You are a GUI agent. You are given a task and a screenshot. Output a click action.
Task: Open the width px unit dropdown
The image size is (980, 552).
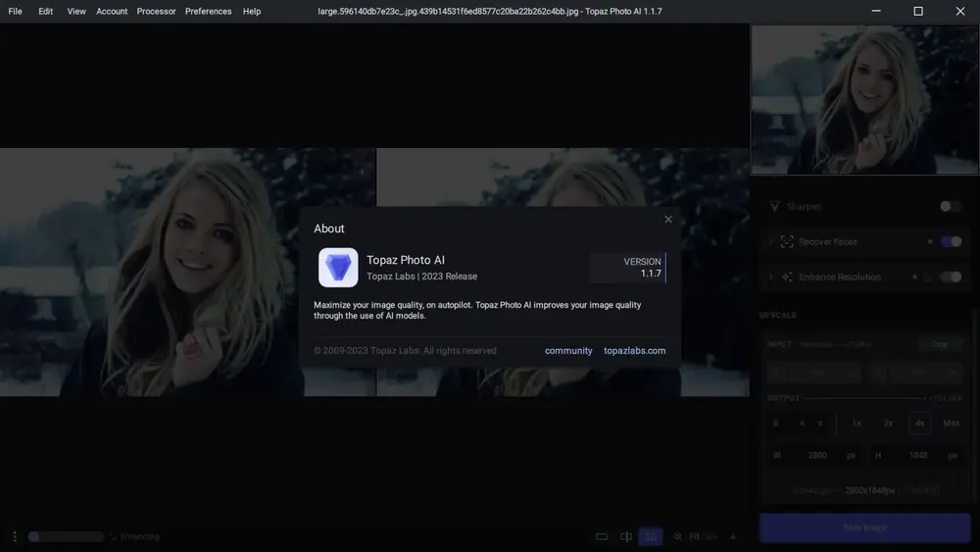[852, 455]
